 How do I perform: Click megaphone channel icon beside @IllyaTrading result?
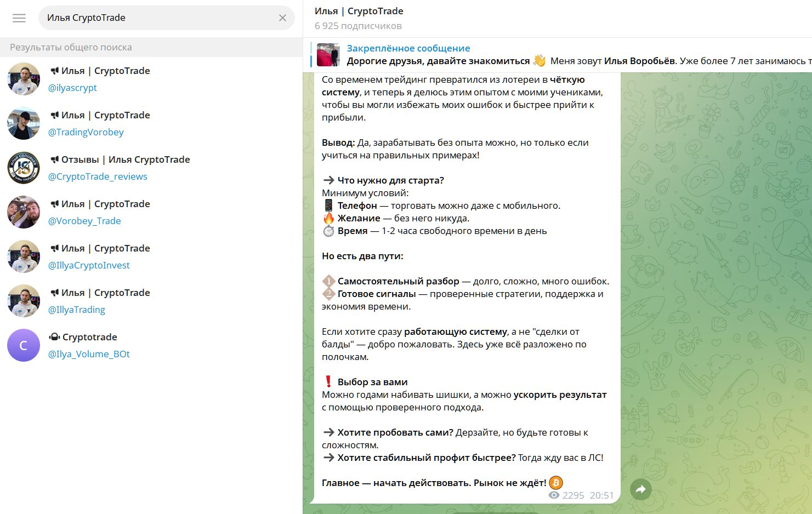pyautogui.click(x=54, y=293)
